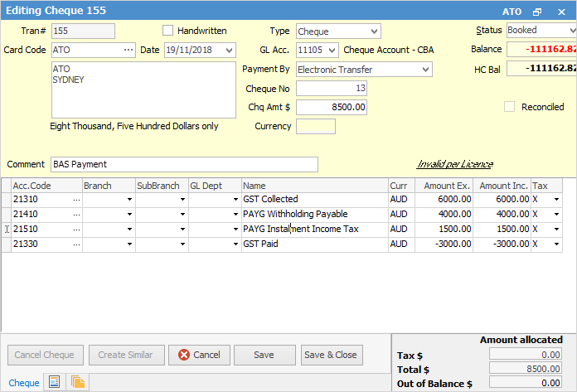The height and width of the screenshot is (392, 577).
Task: Switch to the Cheque tab
Action: pyautogui.click(x=23, y=382)
